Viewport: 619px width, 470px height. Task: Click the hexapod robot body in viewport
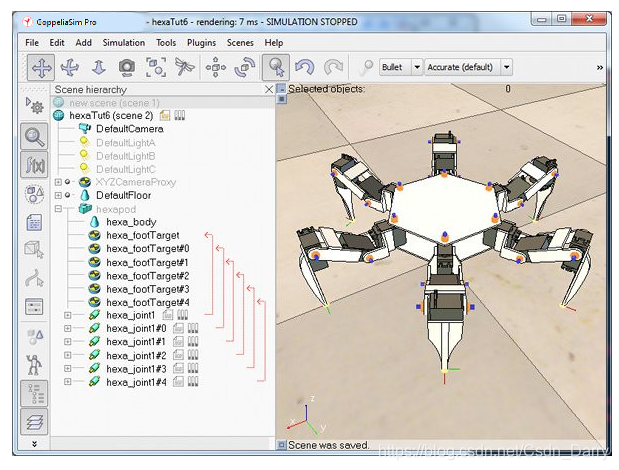(x=445, y=208)
